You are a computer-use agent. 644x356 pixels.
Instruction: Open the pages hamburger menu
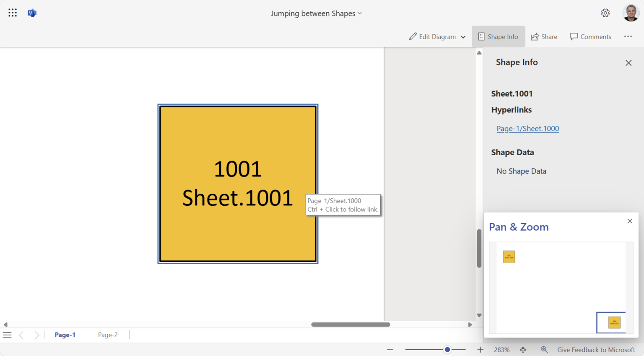tap(7, 335)
